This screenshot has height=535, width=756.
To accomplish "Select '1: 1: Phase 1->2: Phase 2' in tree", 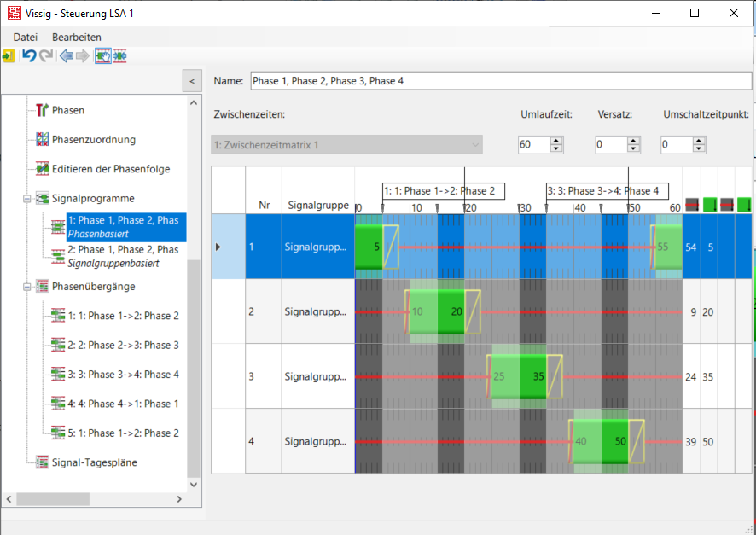I will [x=124, y=316].
